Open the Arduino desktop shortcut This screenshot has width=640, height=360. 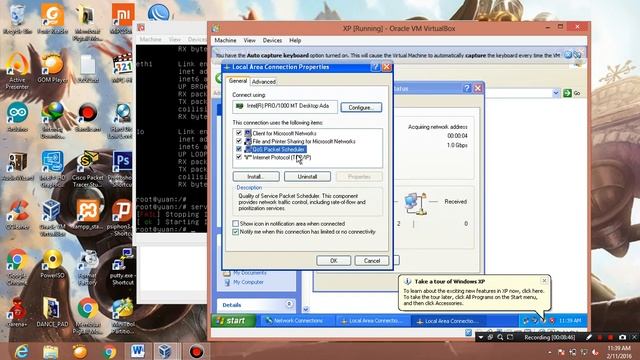(17, 117)
